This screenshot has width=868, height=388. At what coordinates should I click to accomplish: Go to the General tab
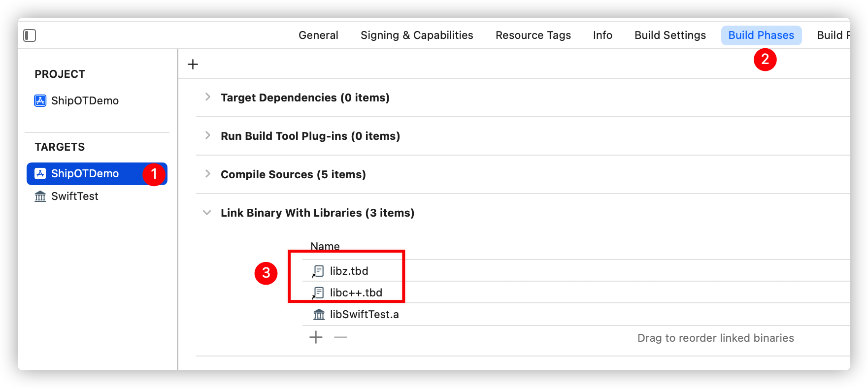[318, 35]
